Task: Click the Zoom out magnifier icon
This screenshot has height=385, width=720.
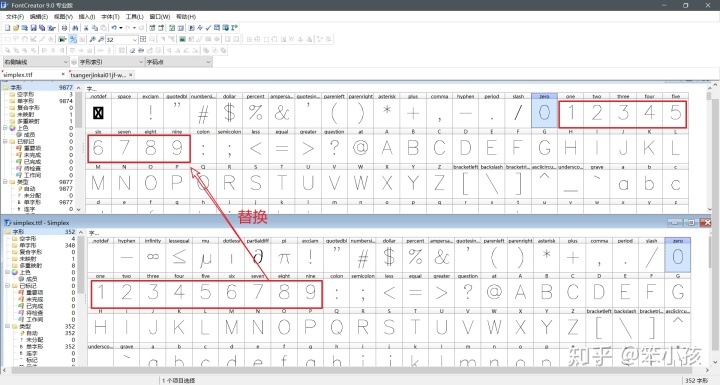Action: [101, 40]
